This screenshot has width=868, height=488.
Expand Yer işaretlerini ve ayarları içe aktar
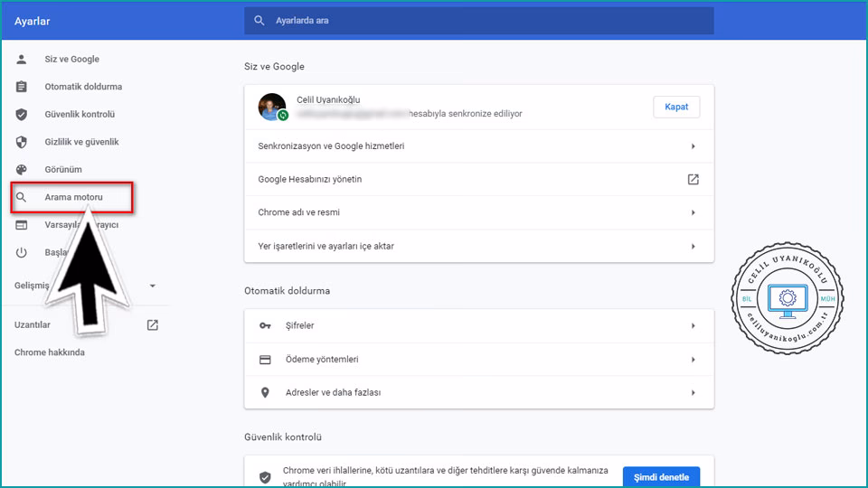pos(693,246)
